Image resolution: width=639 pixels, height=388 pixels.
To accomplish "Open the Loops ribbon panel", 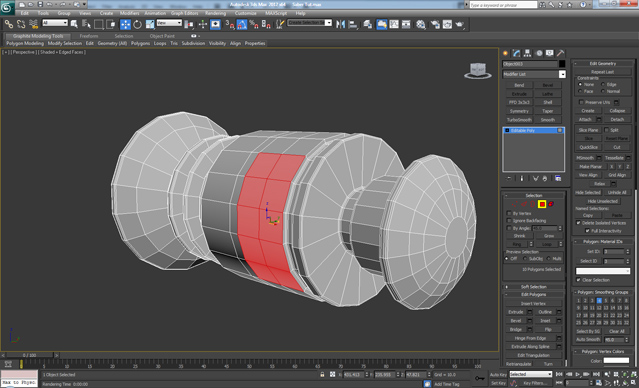I will tap(160, 43).
